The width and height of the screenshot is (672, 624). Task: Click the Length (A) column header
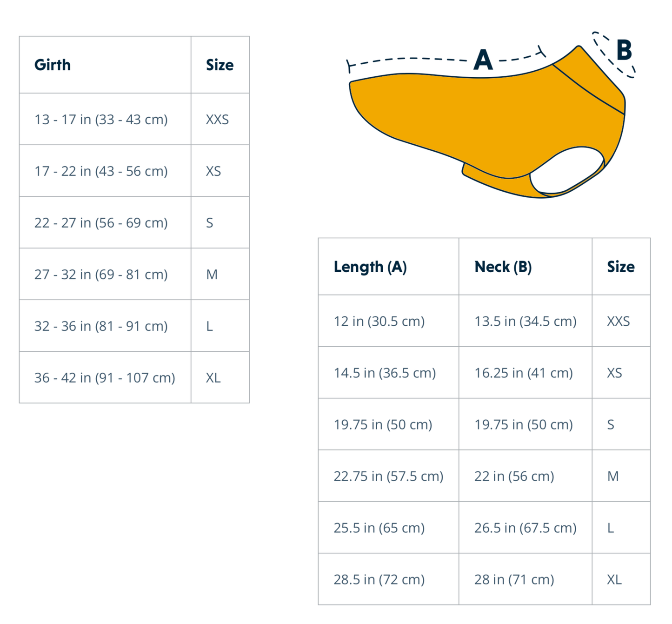pyautogui.click(x=370, y=267)
